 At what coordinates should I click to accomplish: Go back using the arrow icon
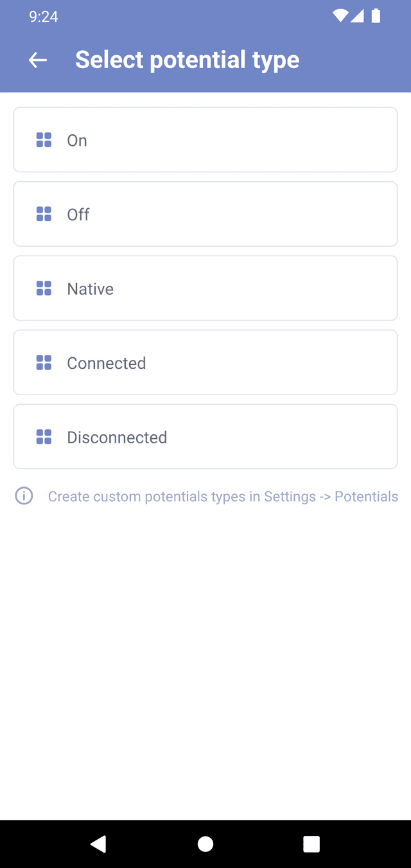pos(38,60)
